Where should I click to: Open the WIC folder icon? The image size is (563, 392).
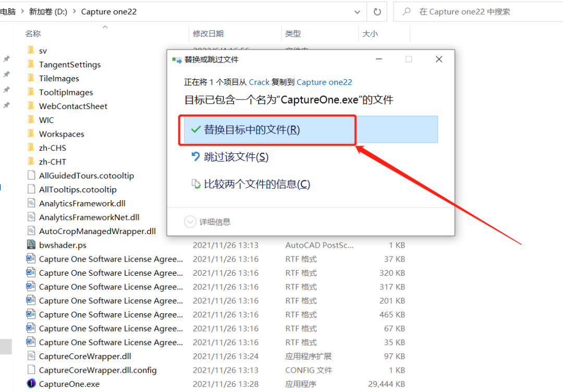point(31,119)
